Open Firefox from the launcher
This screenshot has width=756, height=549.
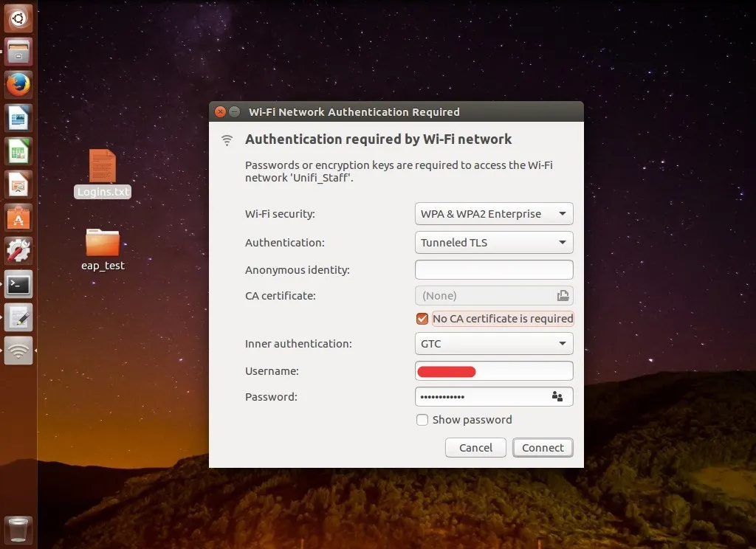pos(18,85)
